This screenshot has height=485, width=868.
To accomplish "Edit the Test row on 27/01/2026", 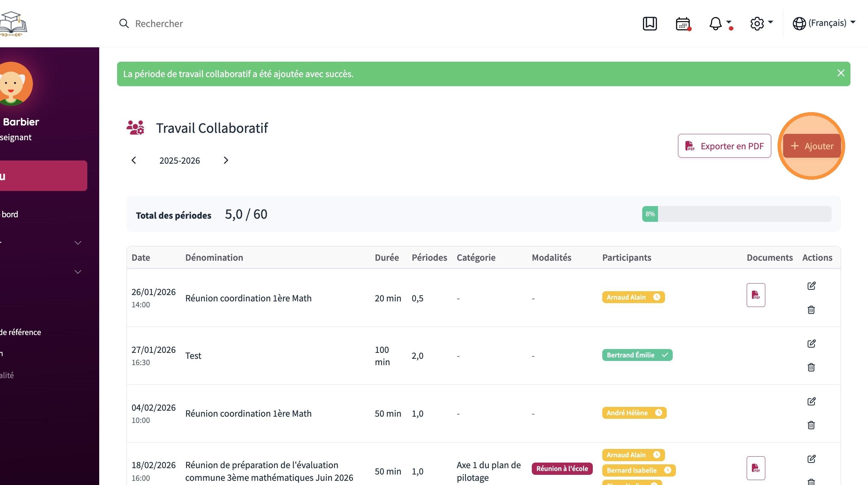I will click(x=811, y=343).
